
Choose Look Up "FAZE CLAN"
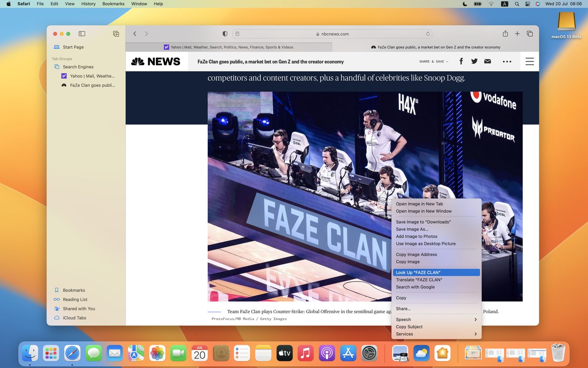(436, 273)
